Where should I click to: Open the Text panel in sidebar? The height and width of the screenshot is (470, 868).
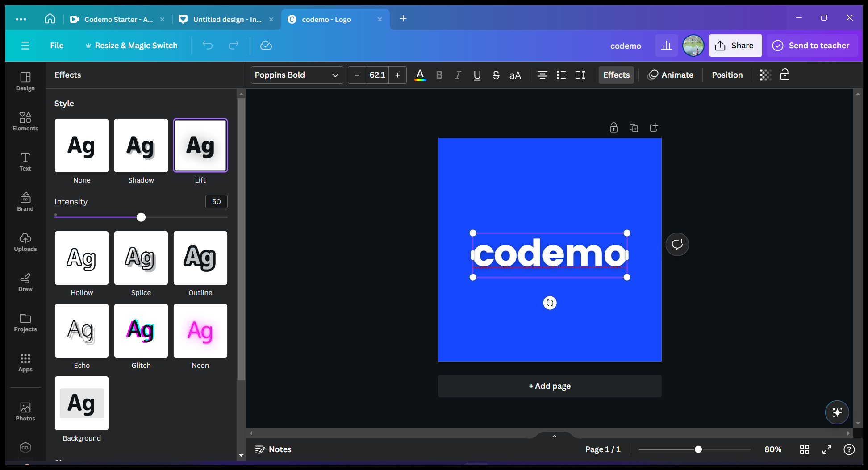tap(25, 162)
